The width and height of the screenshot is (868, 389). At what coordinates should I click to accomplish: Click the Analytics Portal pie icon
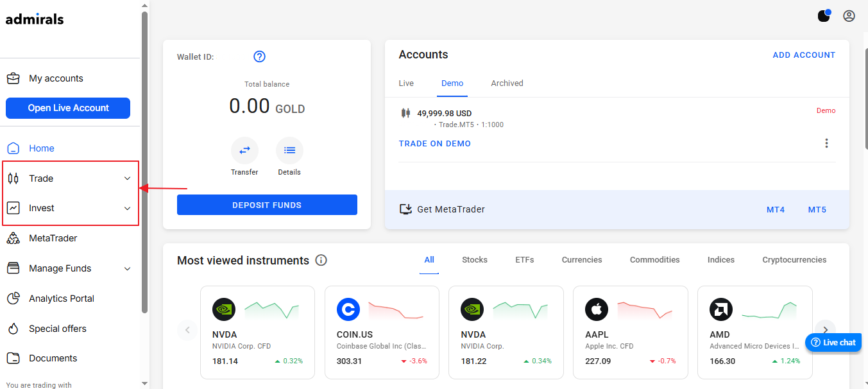pos(13,298)
